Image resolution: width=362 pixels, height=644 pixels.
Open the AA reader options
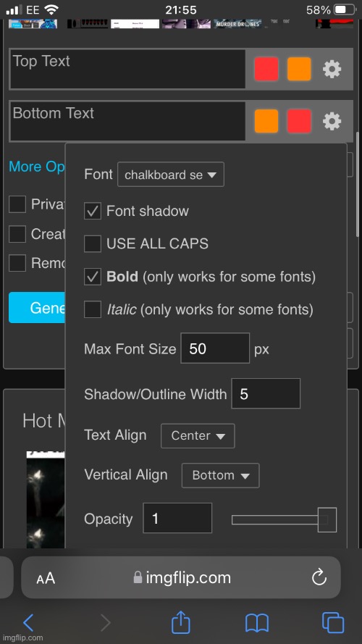click(46, 579)
